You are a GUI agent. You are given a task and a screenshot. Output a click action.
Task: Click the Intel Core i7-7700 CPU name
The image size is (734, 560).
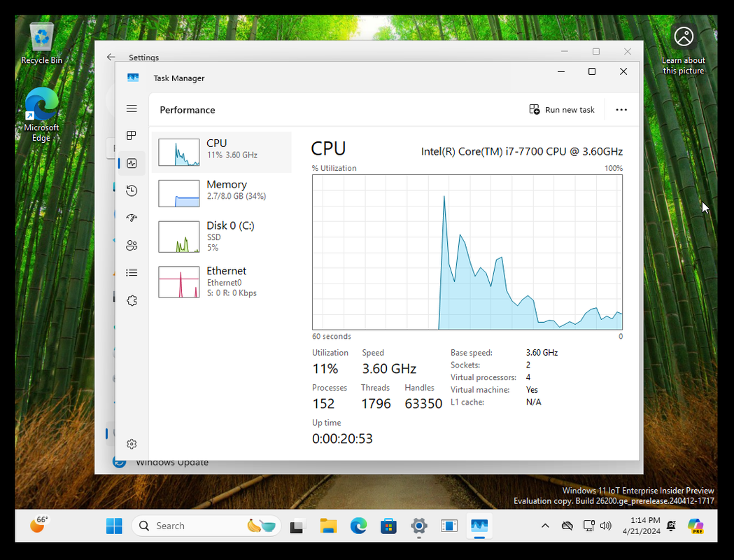[x=521, y=152]
